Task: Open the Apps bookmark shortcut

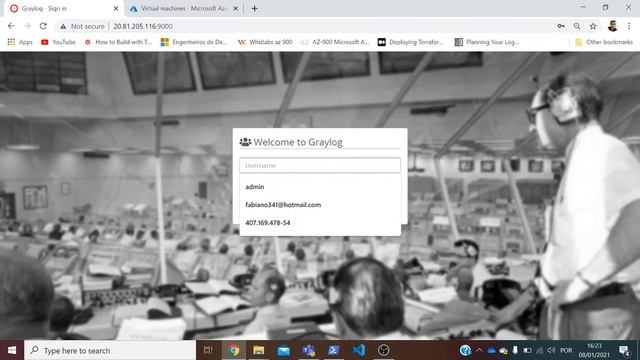Action: click(x=20, y=42)
